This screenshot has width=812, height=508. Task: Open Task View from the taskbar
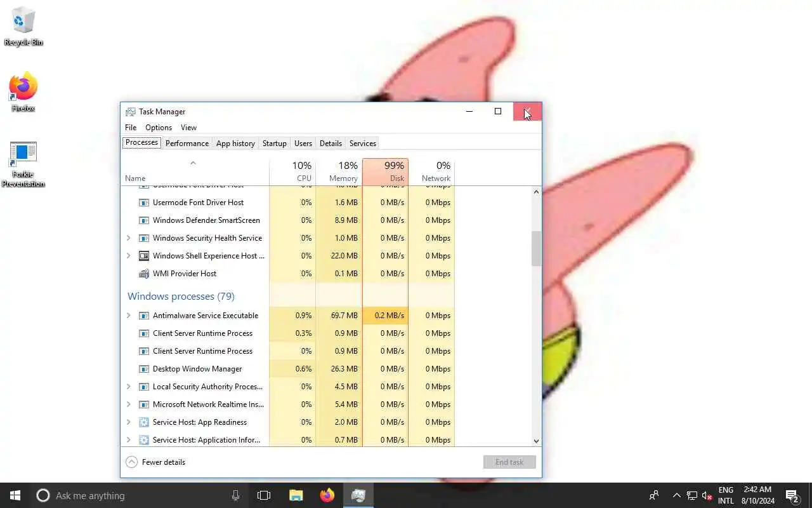pos(264,495)
